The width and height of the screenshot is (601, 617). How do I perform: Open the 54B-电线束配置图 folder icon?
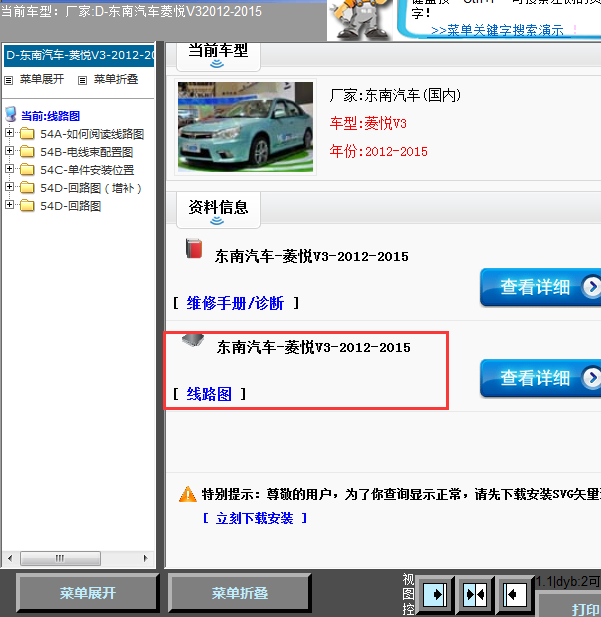tap(27, 151)
